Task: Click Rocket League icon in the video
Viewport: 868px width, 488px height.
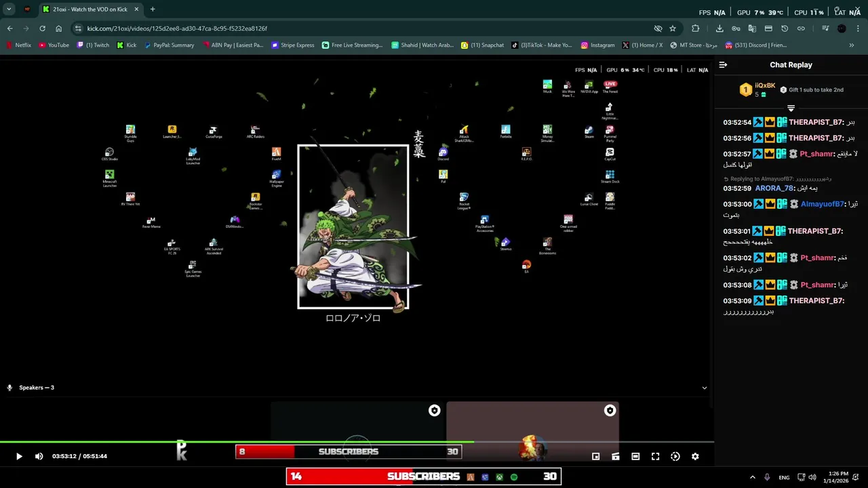Action: 464,201
